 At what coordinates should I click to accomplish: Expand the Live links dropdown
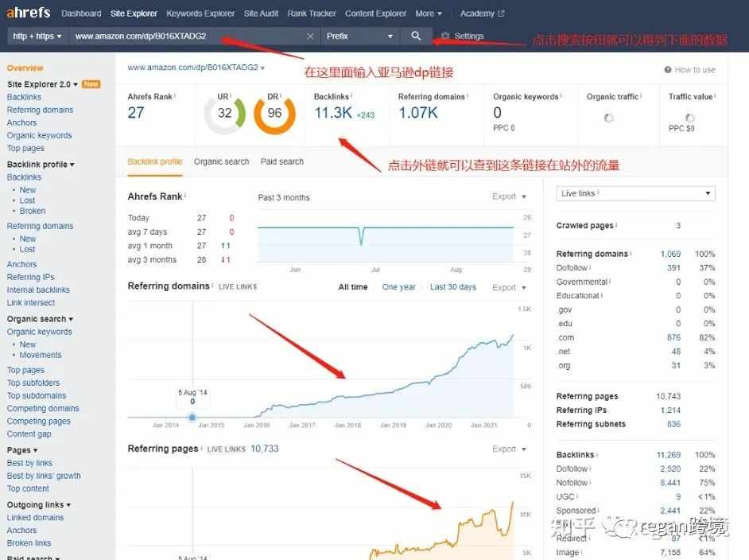[x=635, y=193]
